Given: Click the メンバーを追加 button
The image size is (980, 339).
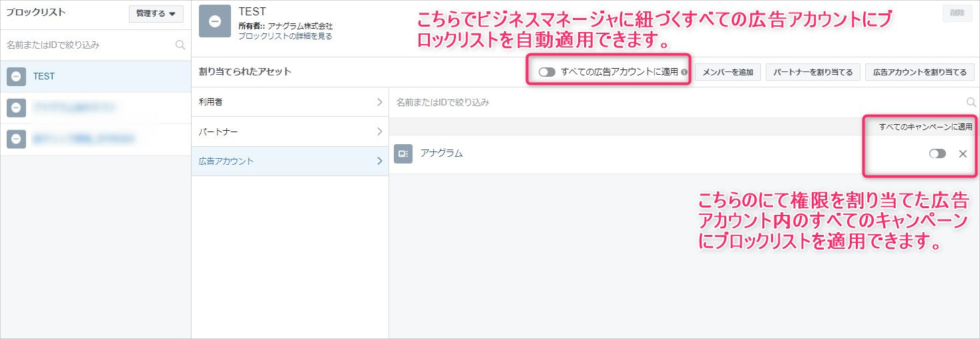Looking at the screenshot, I should coord(728,72).
